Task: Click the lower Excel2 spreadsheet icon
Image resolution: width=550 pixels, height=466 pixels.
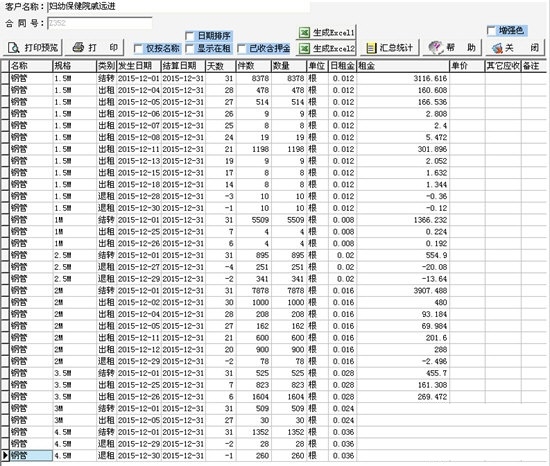Action: [x=304, y=48]
